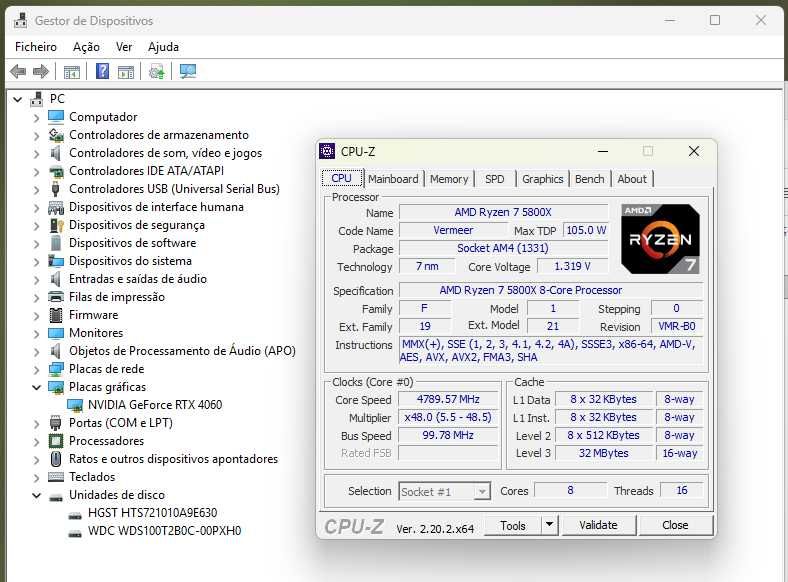Click the Code Name value Vermeer
Screen dimensions: 788x582
pyautogui.click(x=453, y=230)
